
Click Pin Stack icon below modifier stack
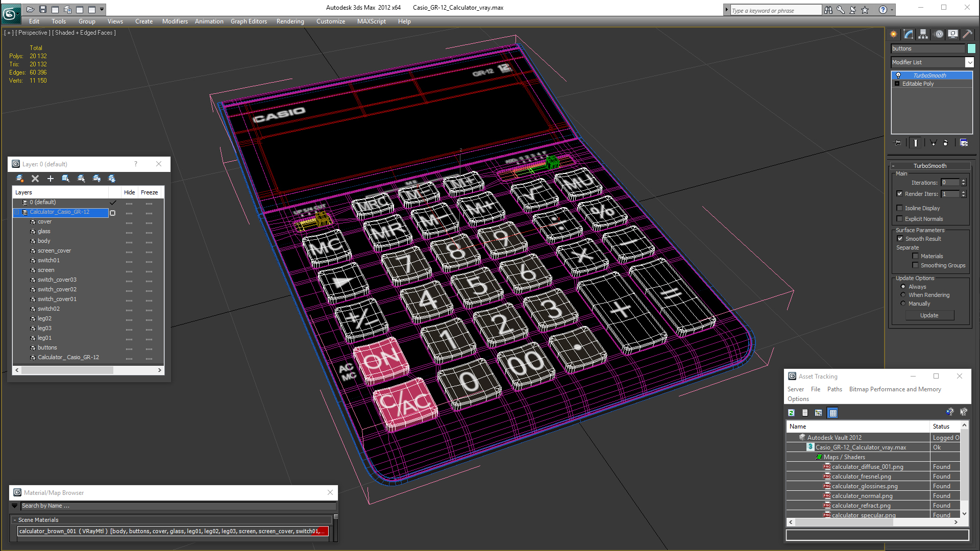(x=898, y=143)
